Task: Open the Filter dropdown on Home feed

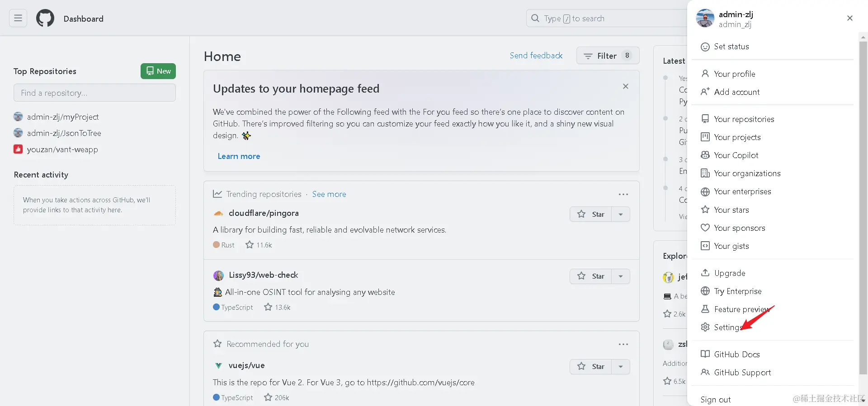Action: 608,56
